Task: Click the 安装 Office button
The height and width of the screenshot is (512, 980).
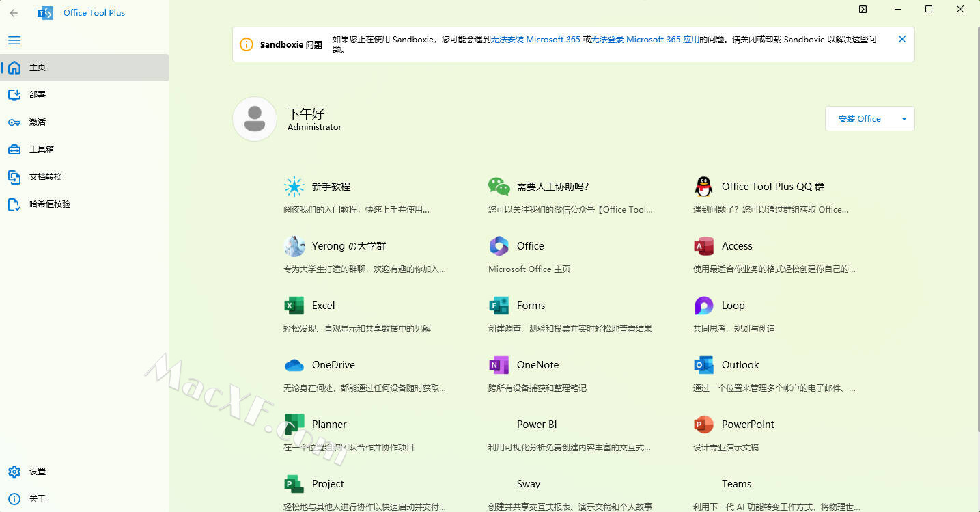Action: [859, 119]
